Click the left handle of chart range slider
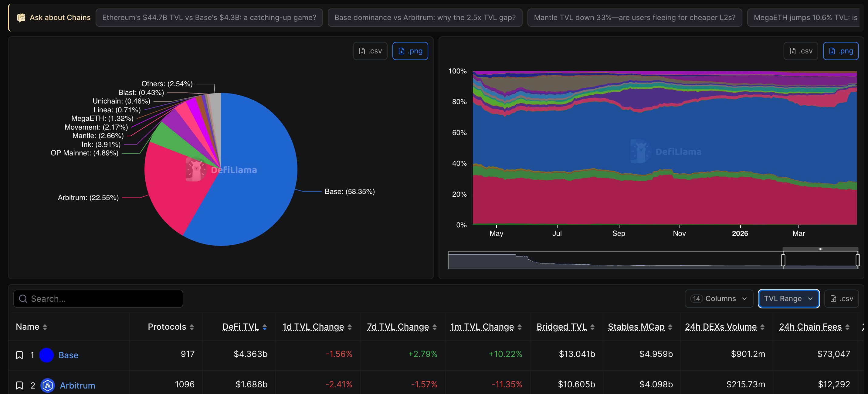This screenshot has height=394, width=868. [783, 260]
